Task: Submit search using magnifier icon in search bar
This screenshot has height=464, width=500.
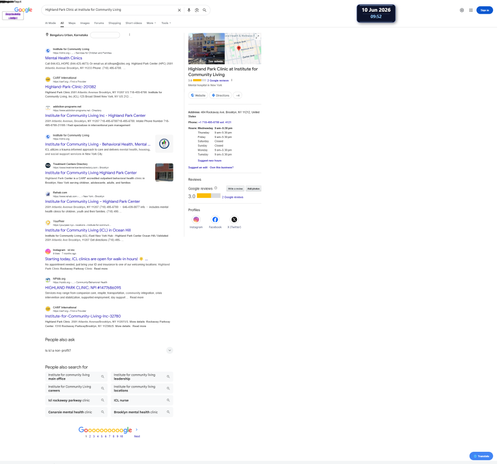Action: click(x=205, y=10)
